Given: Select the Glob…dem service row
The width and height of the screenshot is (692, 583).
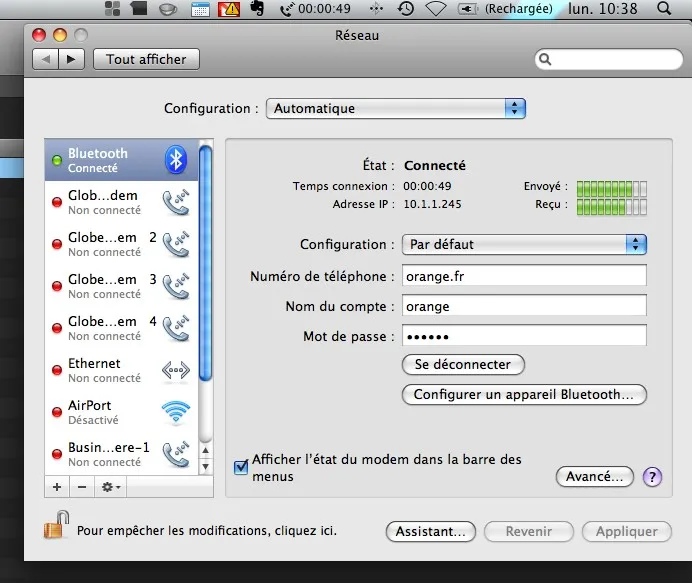Looking at the screenshot, I should [122, 202].
